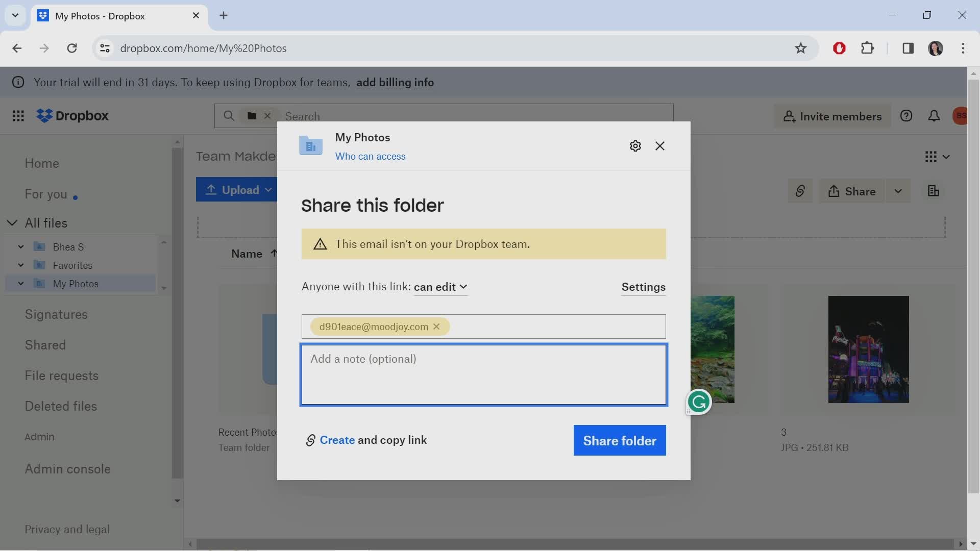This screenshot has height=551, width=980.
Task: Toggle the browser side panel icon
Action: click(x=908, y=48)
